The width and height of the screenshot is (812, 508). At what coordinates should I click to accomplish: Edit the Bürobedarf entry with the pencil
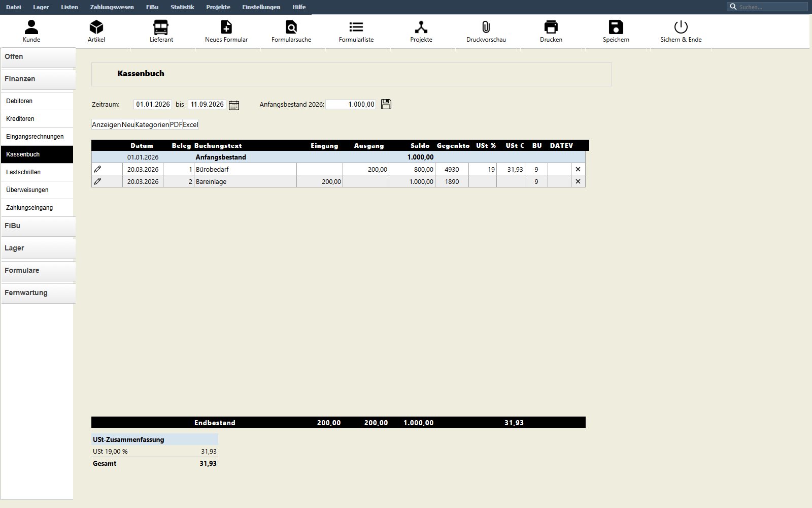click(x=97, y=169)
